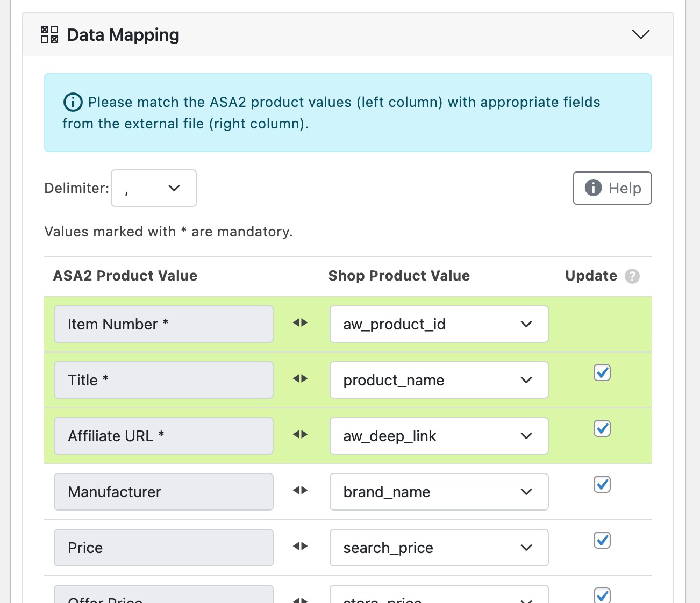700x603 pixels.
Task: Click the Data Mapping panel icon
Action: click(x=48, y=34)
